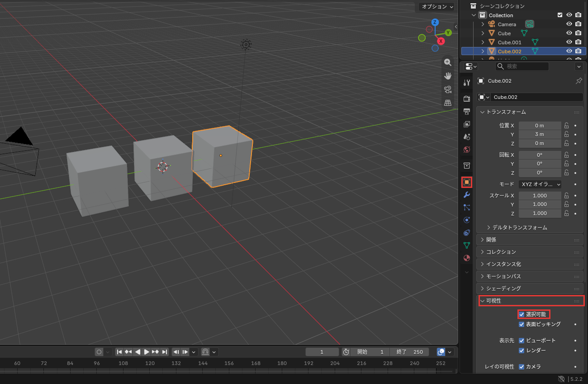Click the Z axis on navigation gizmo
The width and height of the screenshot is (588, 384).
(x=435, y=22)
